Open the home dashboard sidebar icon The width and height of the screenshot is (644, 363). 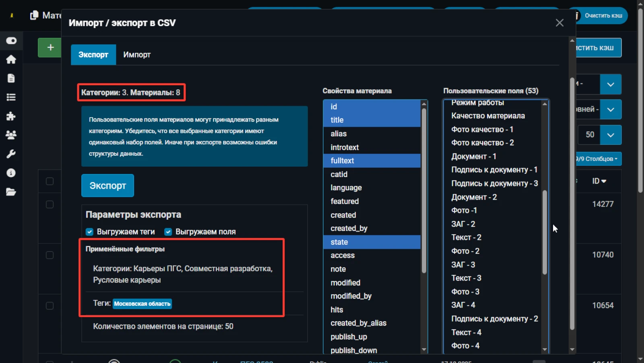(11, 60)
